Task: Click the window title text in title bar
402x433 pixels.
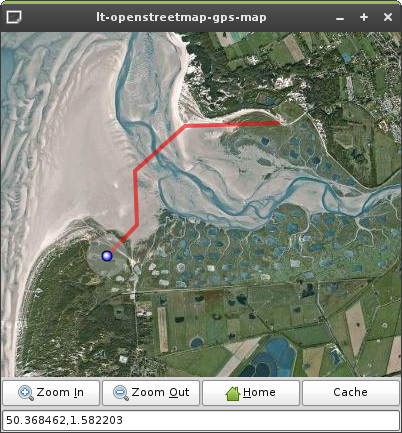Action: pos(181,17)
